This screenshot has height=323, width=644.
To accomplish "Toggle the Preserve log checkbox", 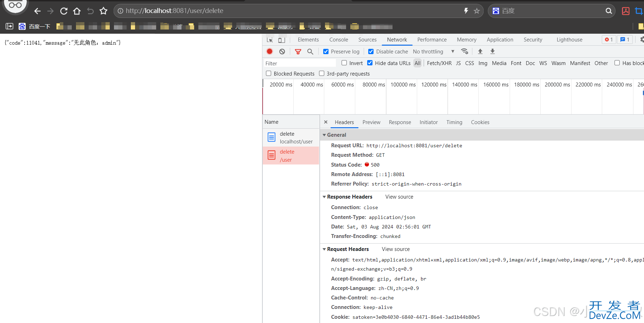I will pos(326,52).
